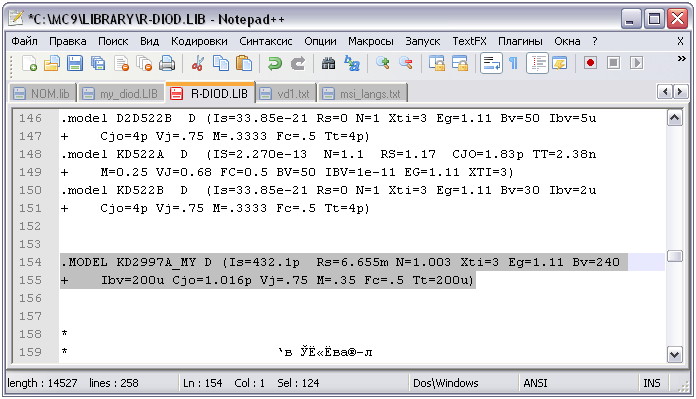Open the Поиск menu
Viewport: 696px width, 399px height.
point(113,41)
